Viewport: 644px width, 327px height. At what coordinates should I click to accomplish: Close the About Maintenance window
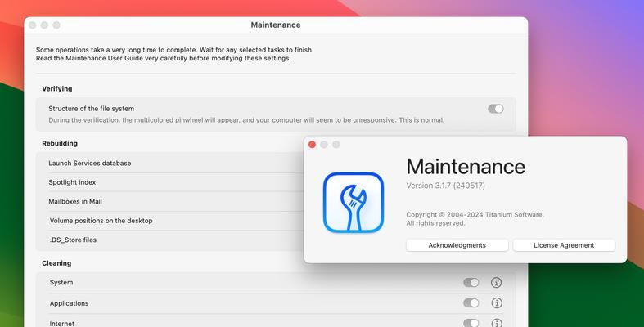[312, 145]
